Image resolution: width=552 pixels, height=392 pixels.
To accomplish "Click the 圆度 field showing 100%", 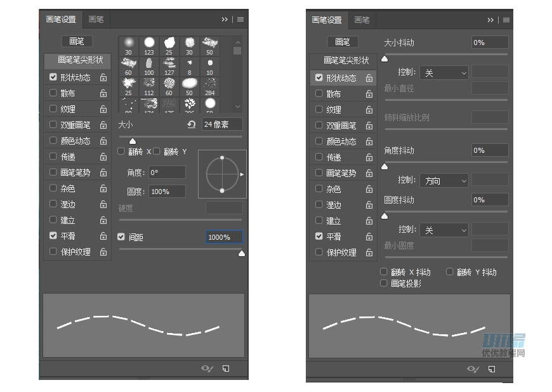I will [x=167, y=192].
